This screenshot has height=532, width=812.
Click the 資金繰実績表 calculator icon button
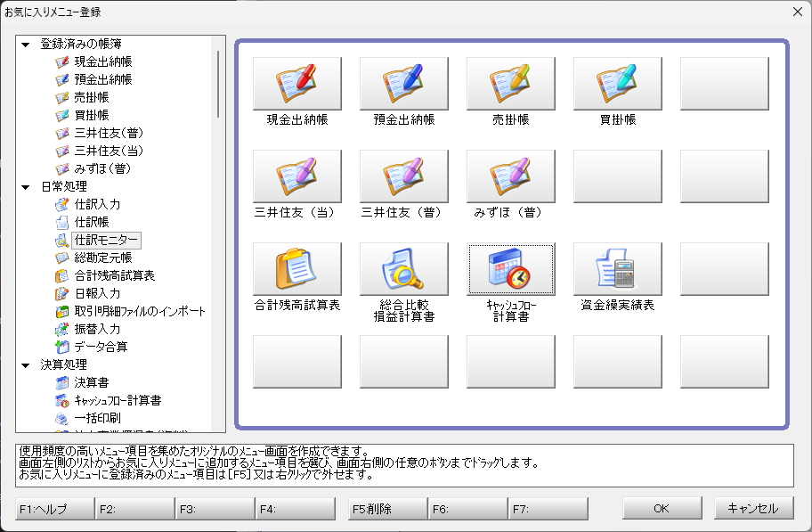[618, 269]
